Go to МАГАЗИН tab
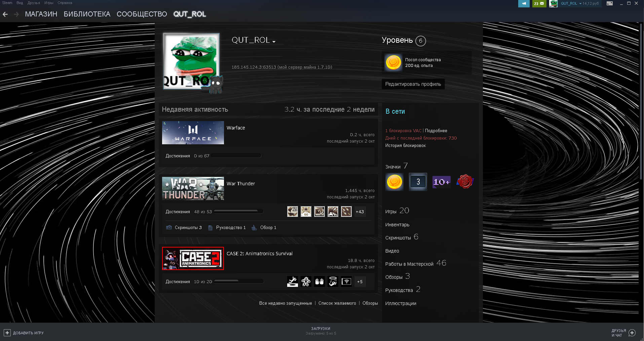644x341 pixels. [x=41, y=14]
